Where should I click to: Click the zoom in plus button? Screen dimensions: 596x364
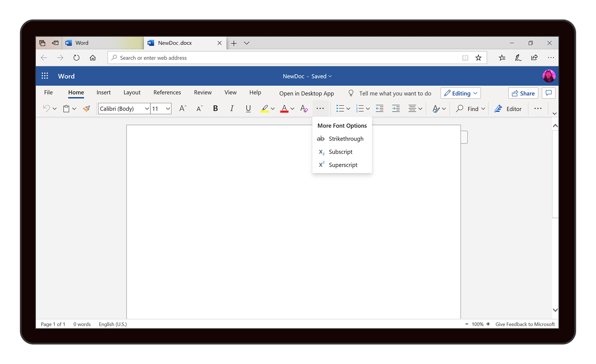tap(488, 324)
